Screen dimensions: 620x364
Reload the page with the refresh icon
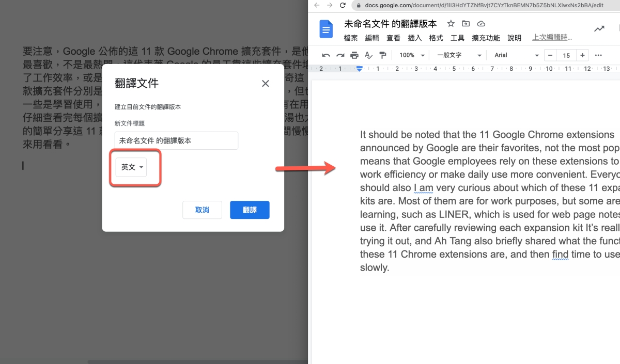tap(343, 5)
